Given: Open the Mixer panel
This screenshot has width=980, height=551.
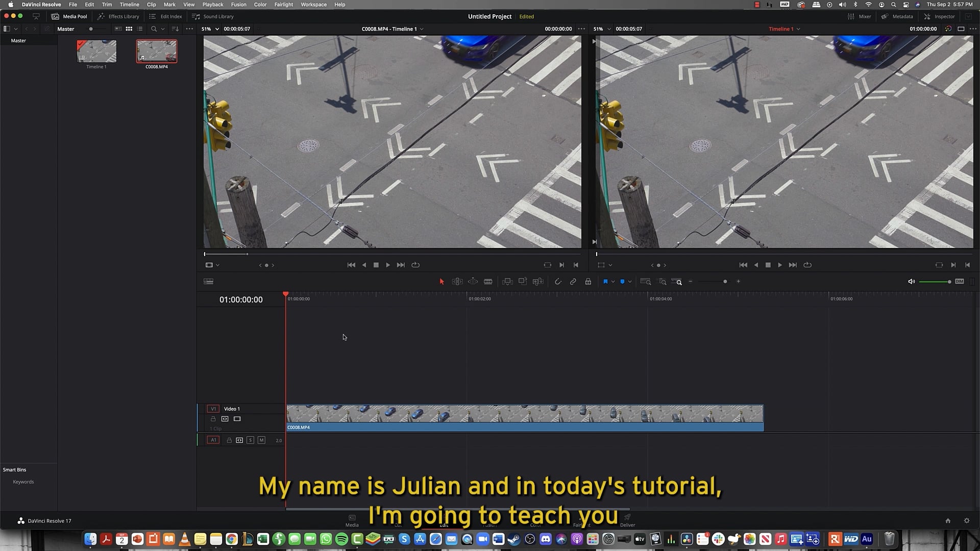Looking at the screenshot, I should pos(861,16).
